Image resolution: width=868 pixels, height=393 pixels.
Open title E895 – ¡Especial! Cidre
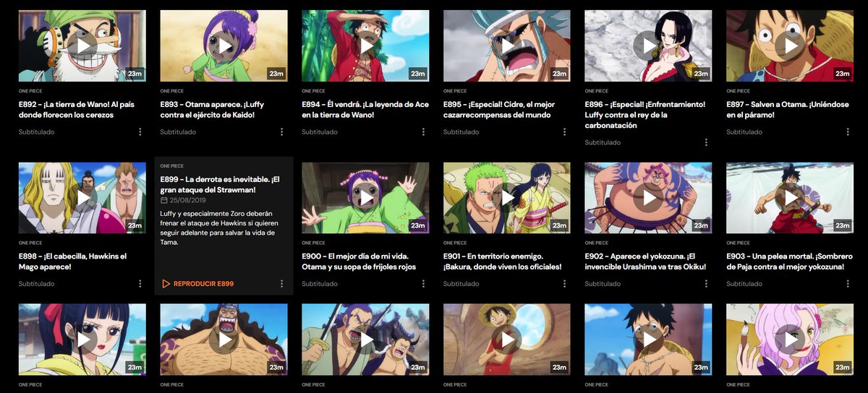click(x=499, y=110)
